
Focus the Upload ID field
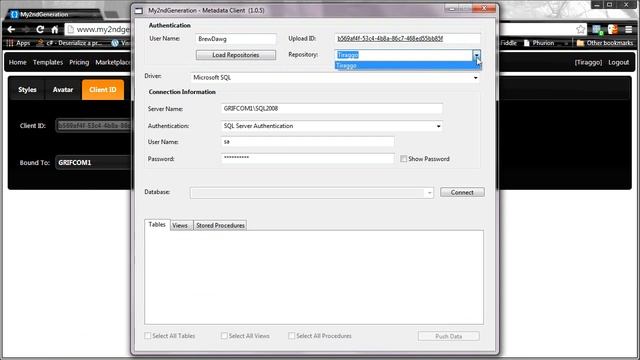tap(407, 39)
